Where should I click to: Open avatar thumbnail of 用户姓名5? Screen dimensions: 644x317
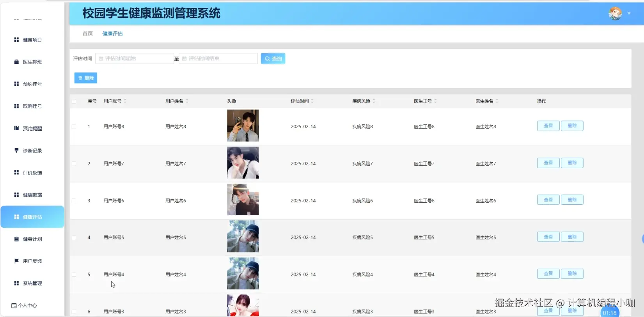(x=243, y=236)
